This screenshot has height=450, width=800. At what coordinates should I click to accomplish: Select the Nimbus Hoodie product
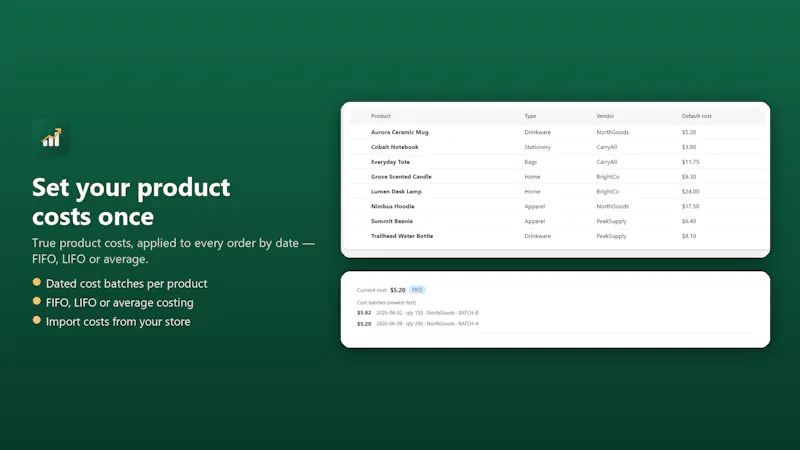pyautogui.click(x=392, y=206)
